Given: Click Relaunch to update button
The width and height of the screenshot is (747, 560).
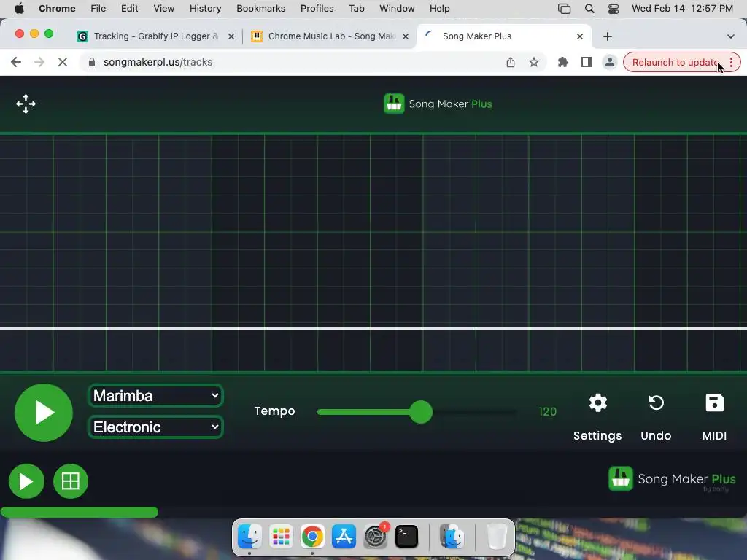Looking at the screenshot, I should coord(675,63).
